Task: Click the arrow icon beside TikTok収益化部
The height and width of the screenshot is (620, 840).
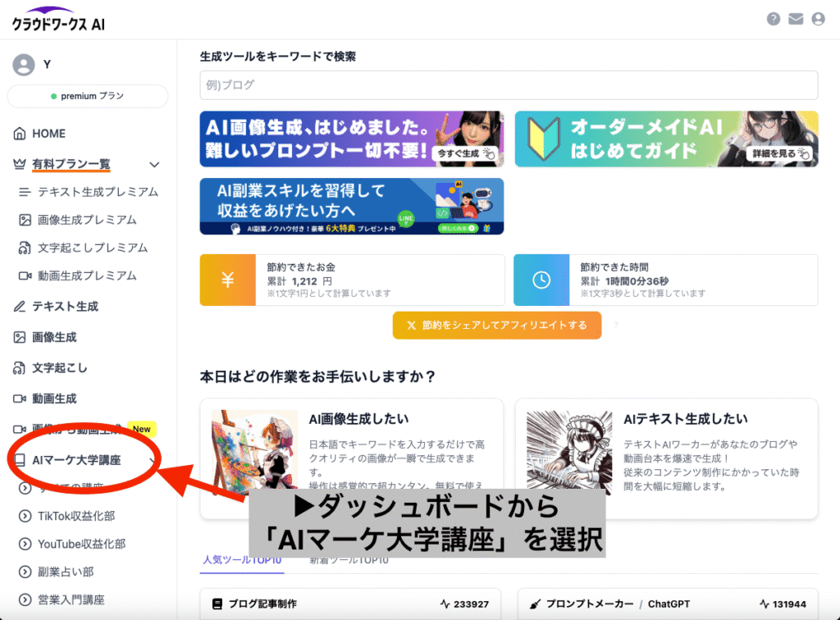Action: click(x=25, y=516)
